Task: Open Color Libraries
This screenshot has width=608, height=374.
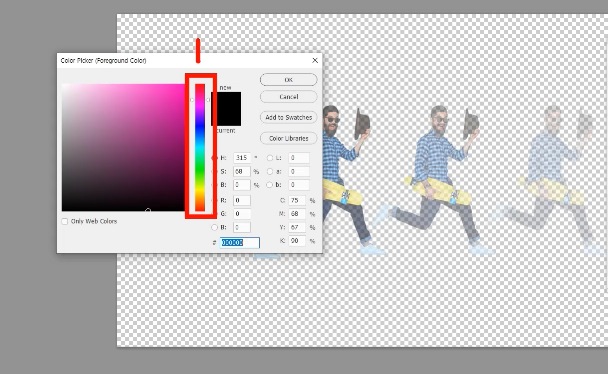Action: pyautogui.click(x=288, y=138)
